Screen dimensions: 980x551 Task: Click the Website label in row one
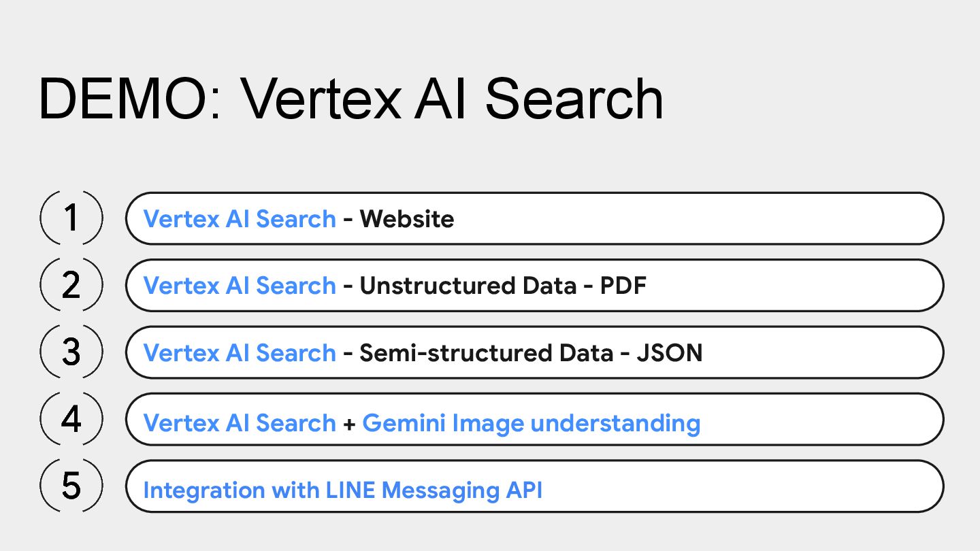click(x=407, y=219)
